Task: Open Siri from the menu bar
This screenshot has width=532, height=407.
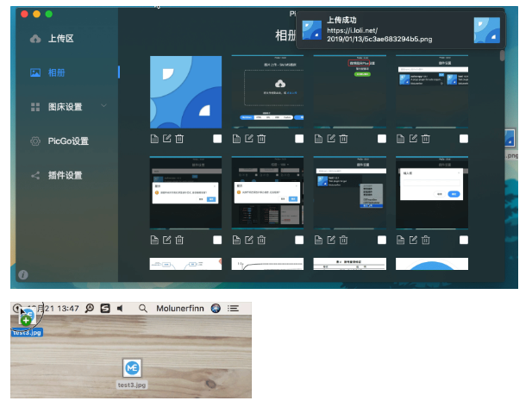Action: click(216, 309)
